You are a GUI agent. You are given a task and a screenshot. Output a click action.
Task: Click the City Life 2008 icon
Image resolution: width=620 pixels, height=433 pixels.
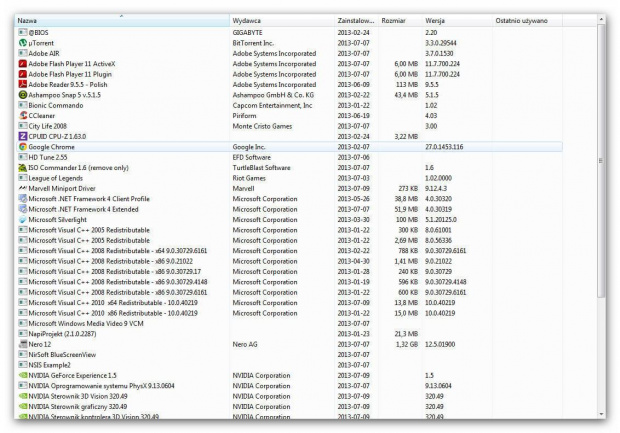coord(23,126)
